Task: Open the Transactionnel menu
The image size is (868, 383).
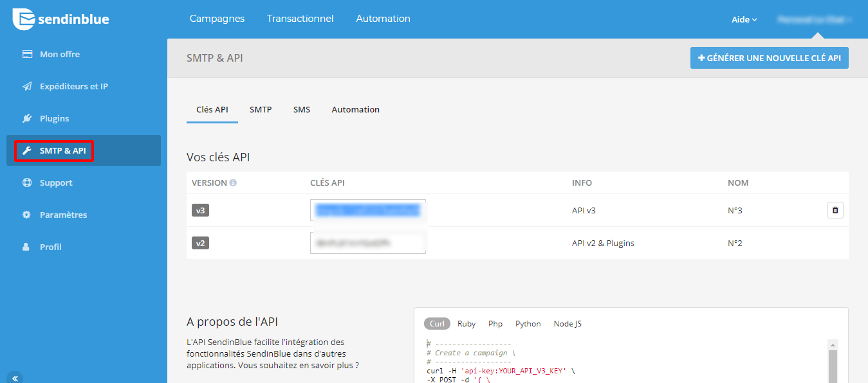Action: (x=300, y=19)
